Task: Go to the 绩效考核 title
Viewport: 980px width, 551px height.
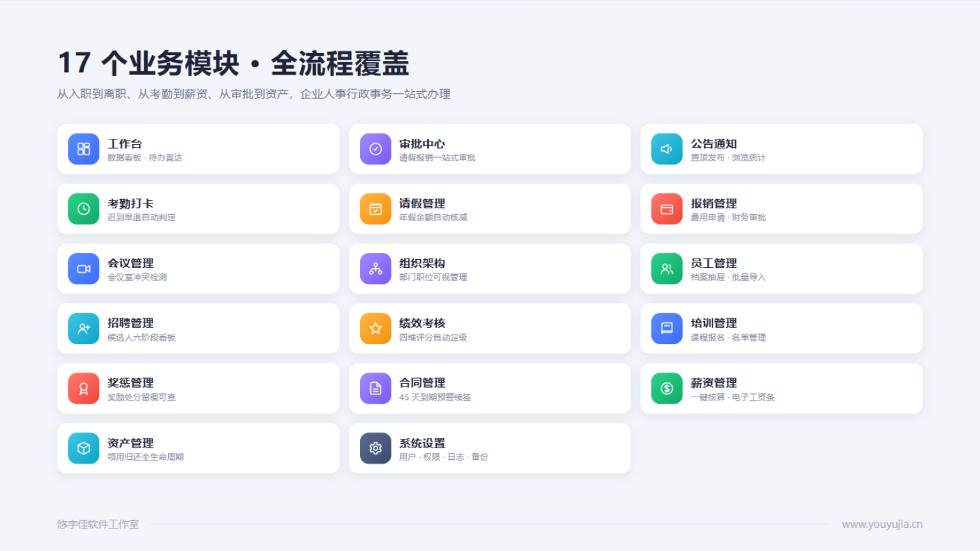Action: click(x=422, y=323)
